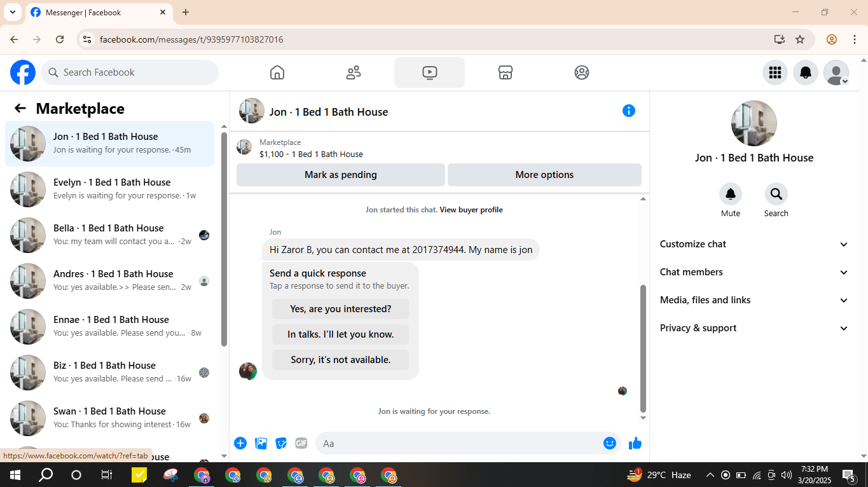Screen dimensions: 868x487
Task: Open Evelyn conversation in chat list
Action: coord(110,189)
